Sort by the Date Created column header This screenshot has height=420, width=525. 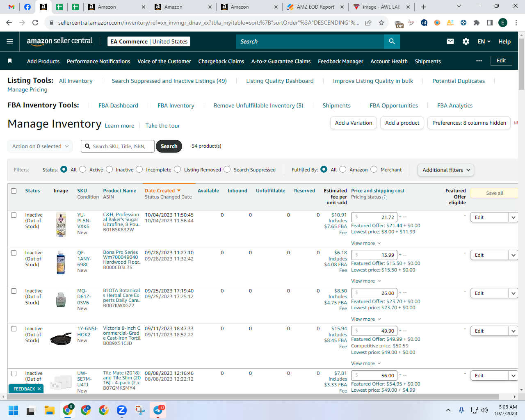tap(162, 191)
